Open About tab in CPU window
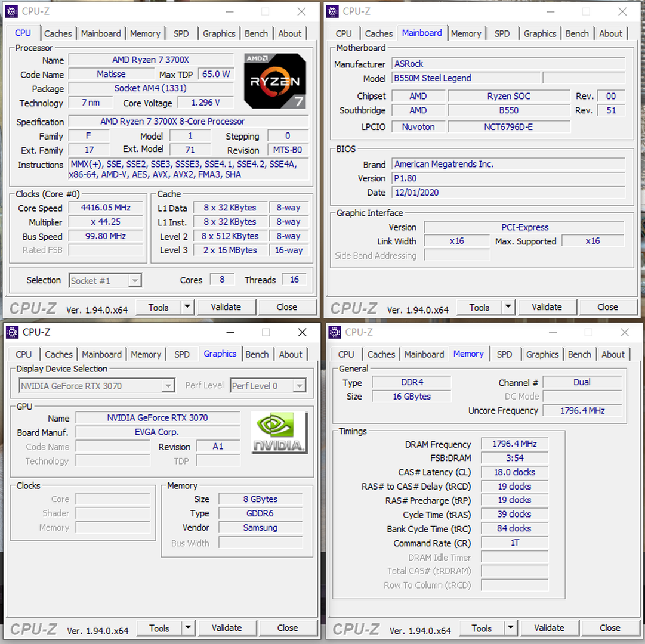 pos(289,34)
